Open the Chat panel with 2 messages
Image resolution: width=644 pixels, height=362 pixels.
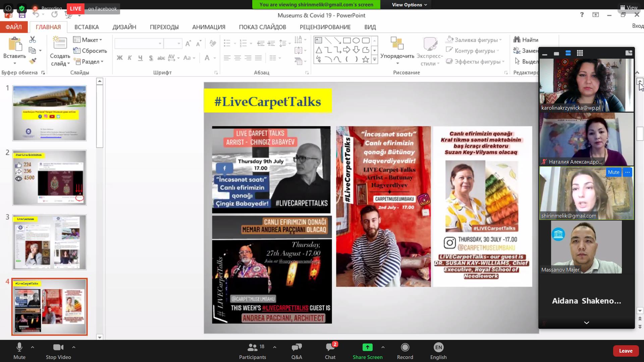330,351
